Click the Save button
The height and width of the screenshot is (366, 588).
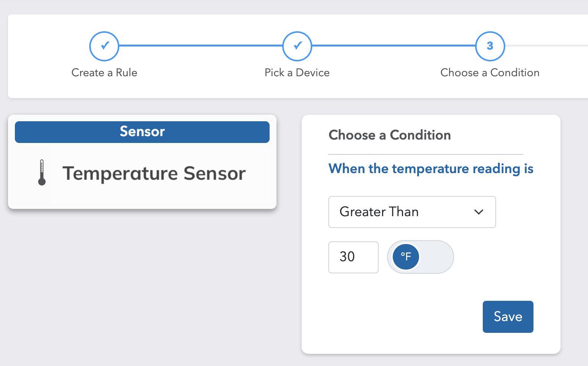(508, 317)
